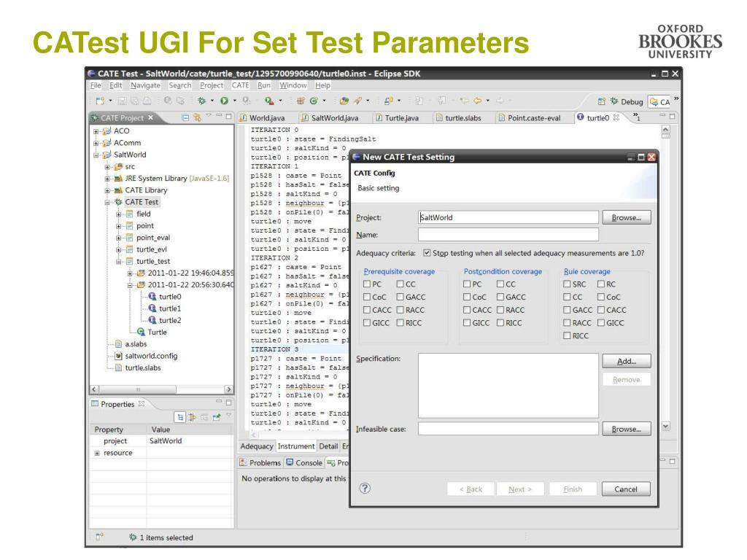Click the Run External Tools icon
The width and height of the screenshot is (747, 560).
[x=269, y=101]
